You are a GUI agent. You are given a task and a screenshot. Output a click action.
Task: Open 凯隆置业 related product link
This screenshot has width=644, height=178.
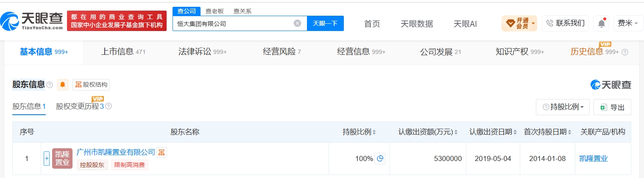coord(593,158)
